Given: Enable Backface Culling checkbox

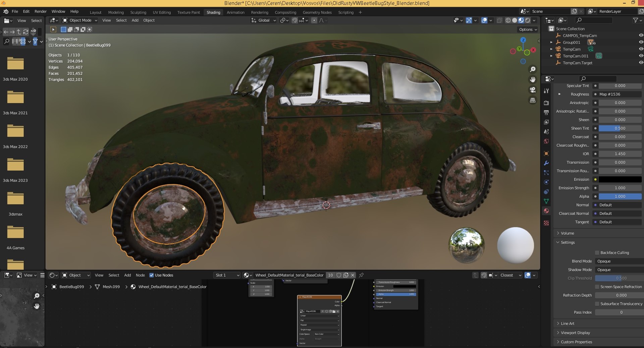Looking at the screenshot, I should click(x=597, y=253).
